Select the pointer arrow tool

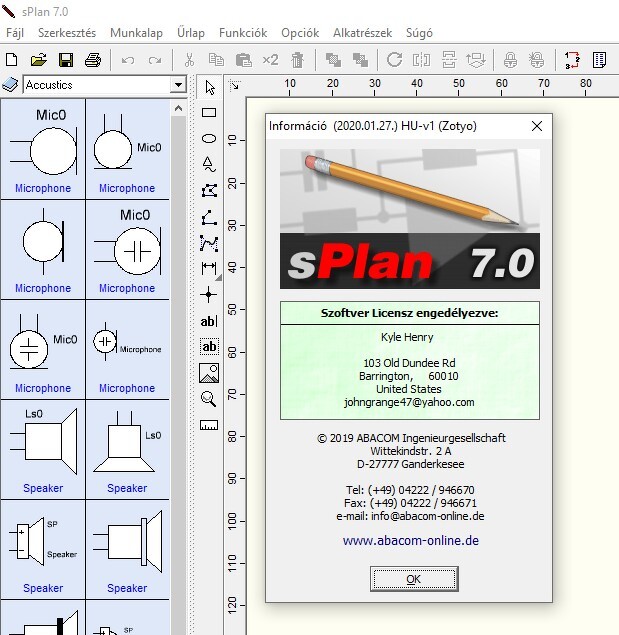(209, 87)
